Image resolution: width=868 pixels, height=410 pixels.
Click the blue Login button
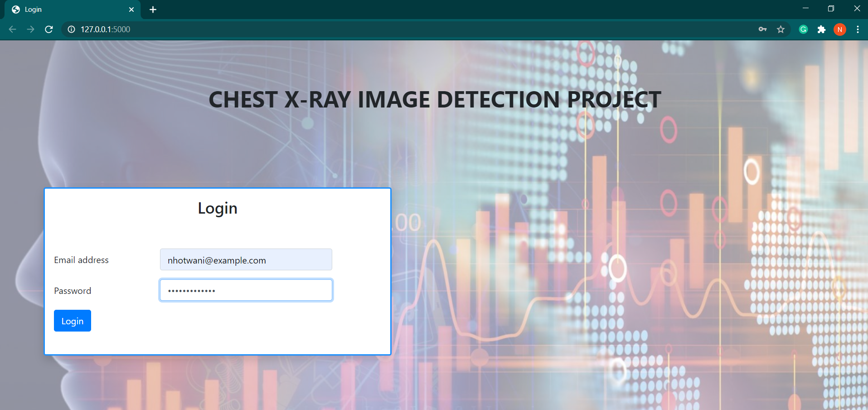point(72,321)
